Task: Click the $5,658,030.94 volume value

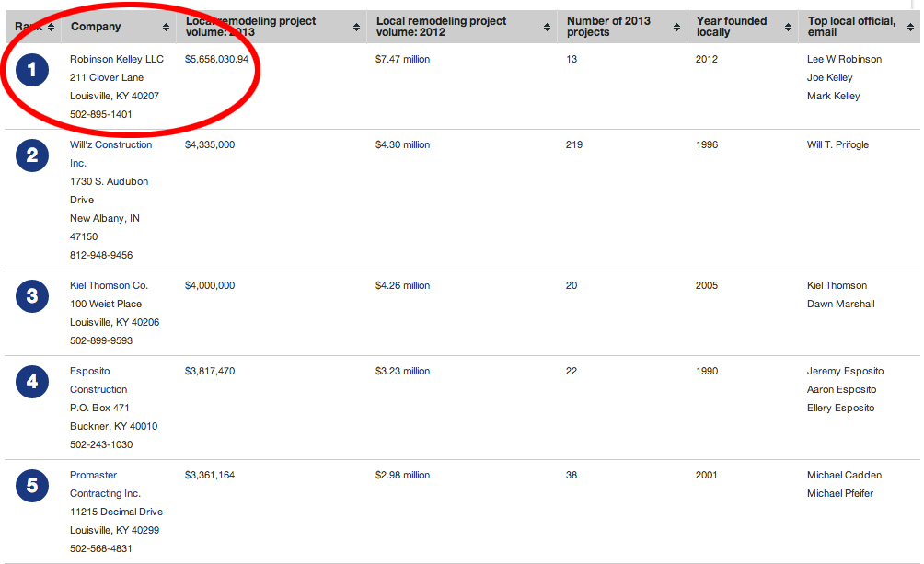Action: (x=216, y=59)
